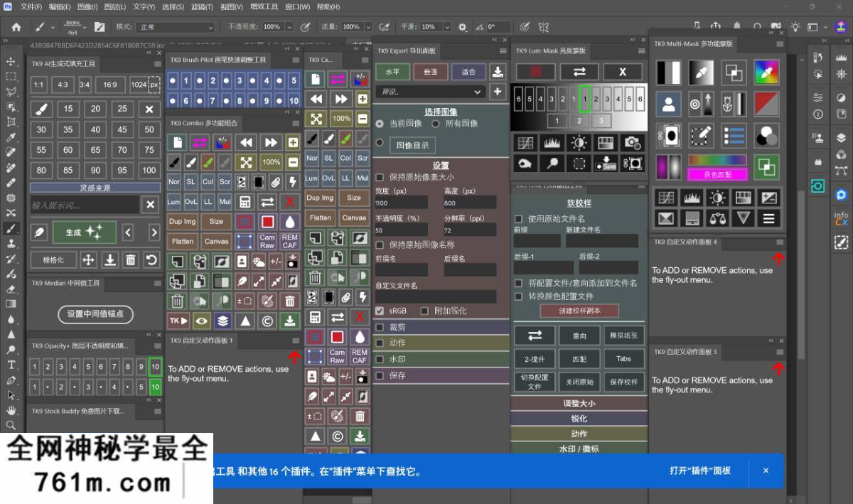The image size is (853, 504).
Task: Switch to TK9 Brush Pilot tab
Action: 218,60
